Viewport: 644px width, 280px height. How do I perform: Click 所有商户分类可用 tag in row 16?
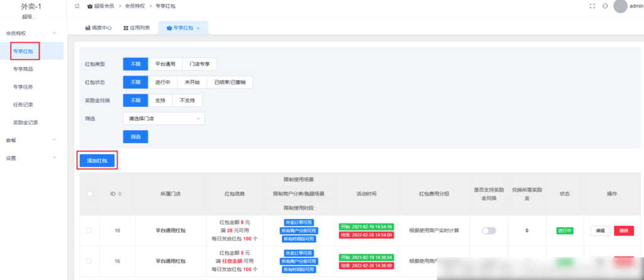tap(299, 261)
